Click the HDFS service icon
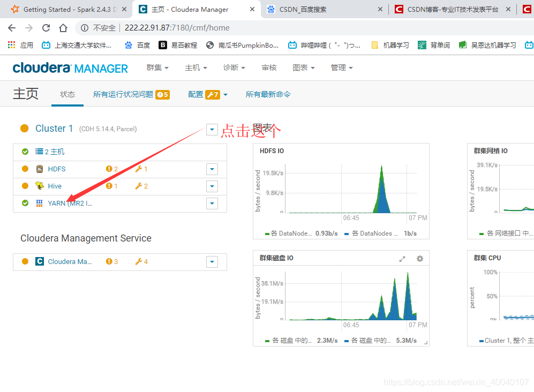Image resolution: width=534 pixels, height=392 pixels. click(x=40, y=169)
